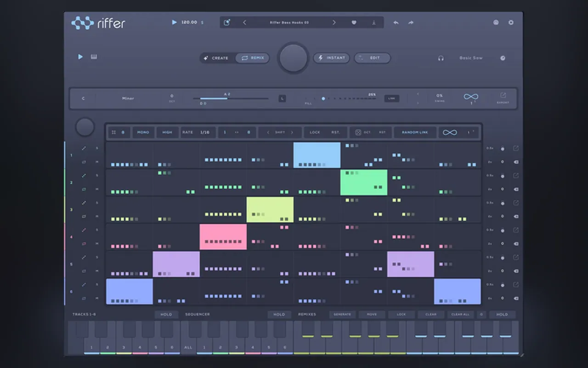588x368 pixels.
Task: Open the settings gear icon
Action: point(511,23)
